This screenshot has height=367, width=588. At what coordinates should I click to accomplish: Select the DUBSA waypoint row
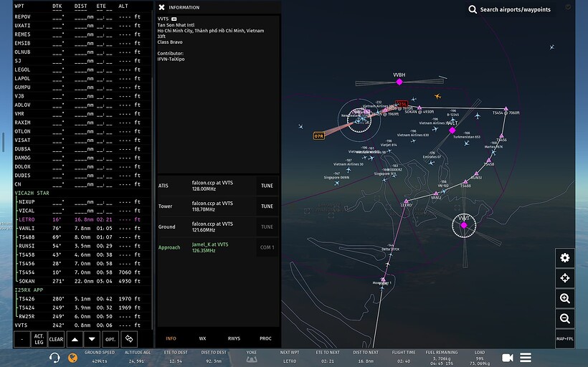click(82, 149)
